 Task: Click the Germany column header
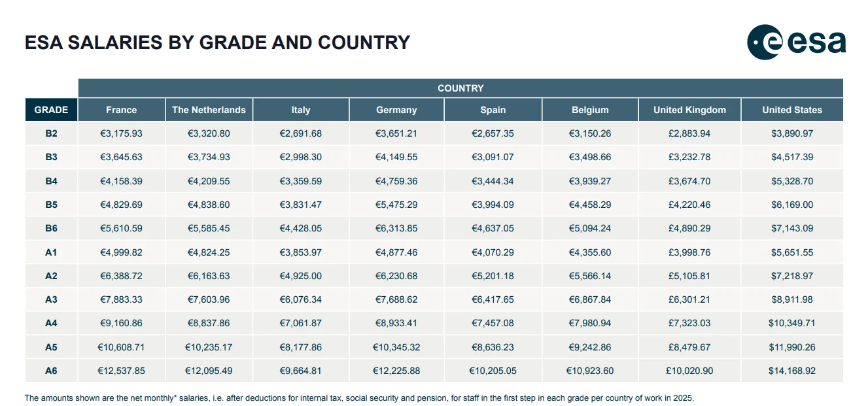[396, 110]
